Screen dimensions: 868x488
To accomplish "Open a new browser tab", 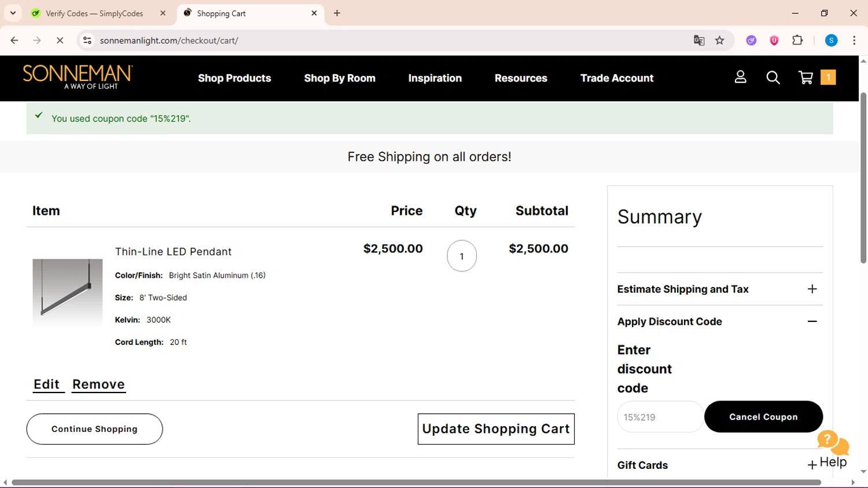I will coord(337,13).
